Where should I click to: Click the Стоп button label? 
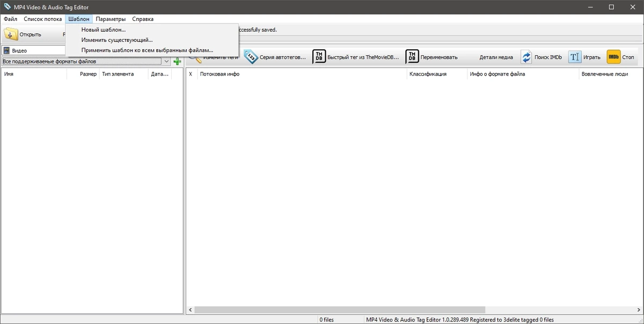[628, 57]
